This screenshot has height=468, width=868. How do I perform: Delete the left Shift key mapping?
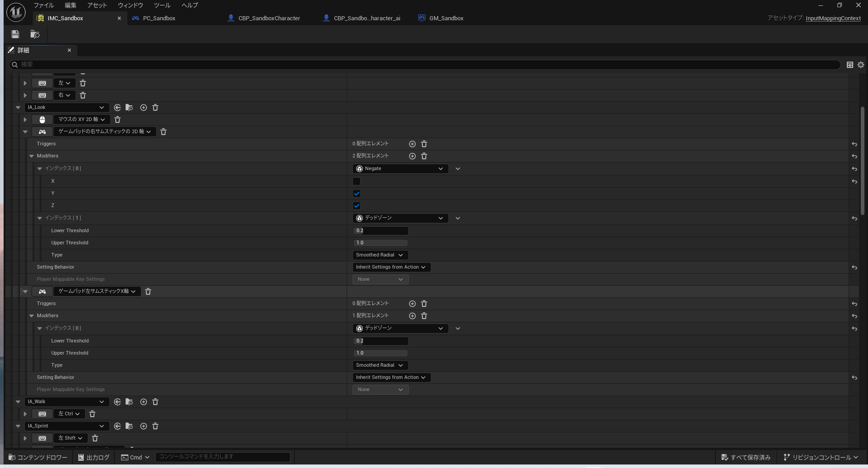coord(95,438)
